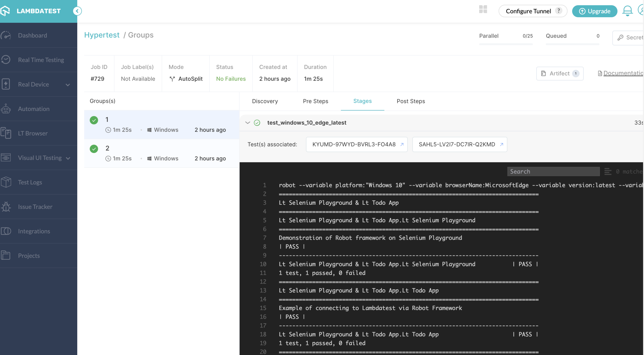Click the clock icon in group 1 row
This screenshot has height=355, width=644.
click(108, 130)
